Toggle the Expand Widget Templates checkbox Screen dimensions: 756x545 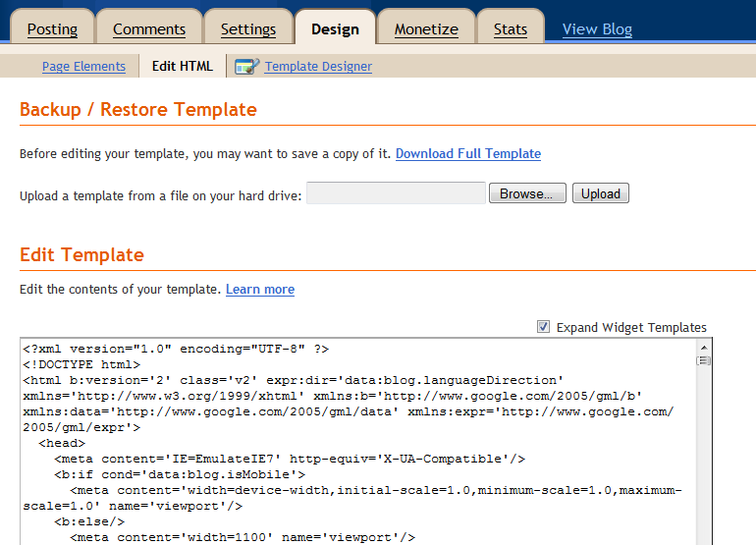543,327
